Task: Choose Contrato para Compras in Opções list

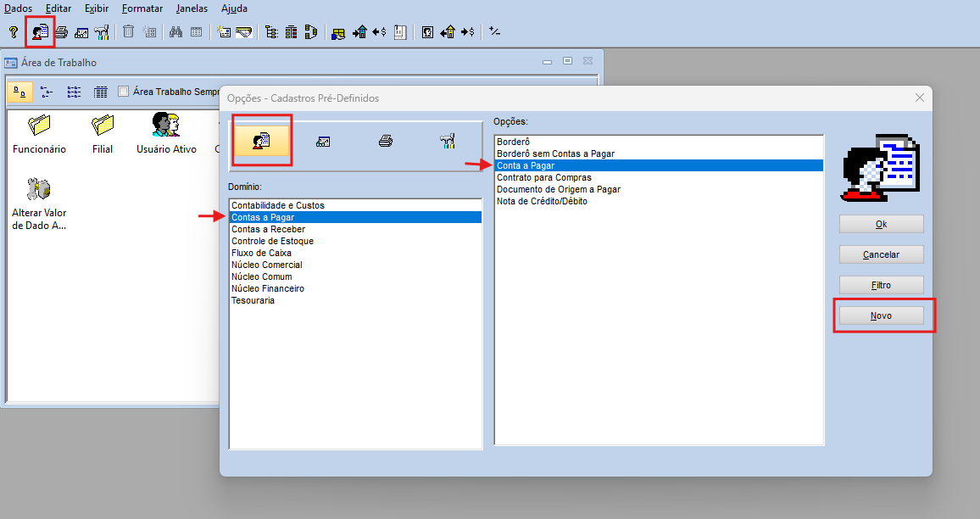Action: coord(543,177)
